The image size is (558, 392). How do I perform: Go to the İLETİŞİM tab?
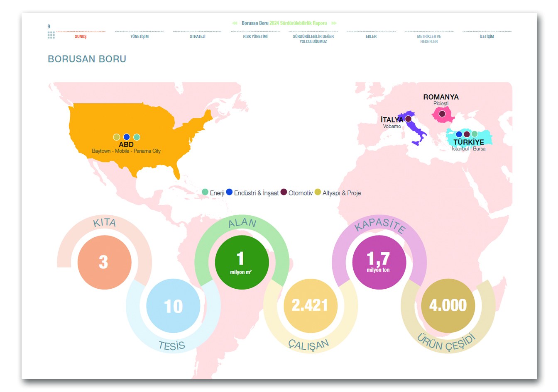click(x=487, y=37)
